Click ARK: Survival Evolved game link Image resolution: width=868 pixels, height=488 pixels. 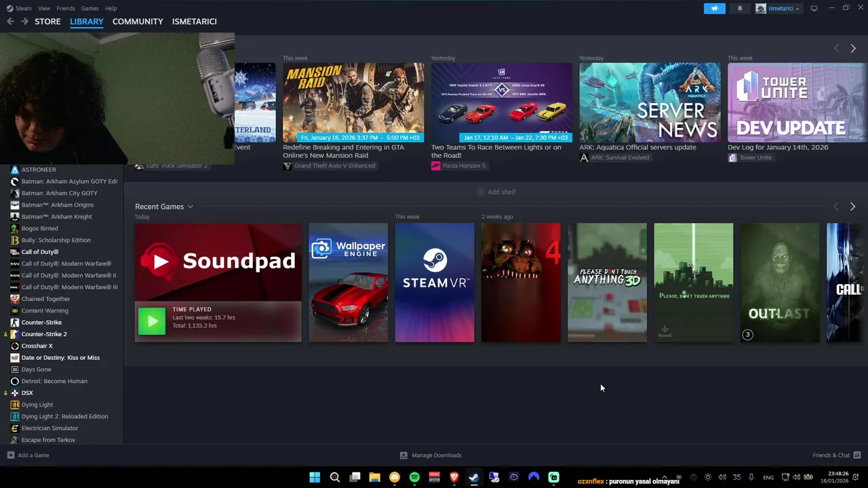pyautogui.click(x=614, y=157)
